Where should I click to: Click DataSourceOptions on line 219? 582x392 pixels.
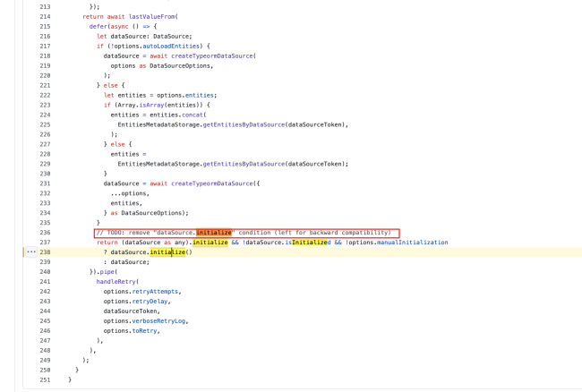(180, 65)
